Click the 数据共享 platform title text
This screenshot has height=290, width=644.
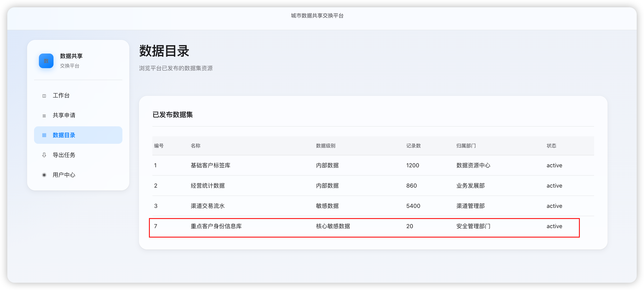(71, 56)
